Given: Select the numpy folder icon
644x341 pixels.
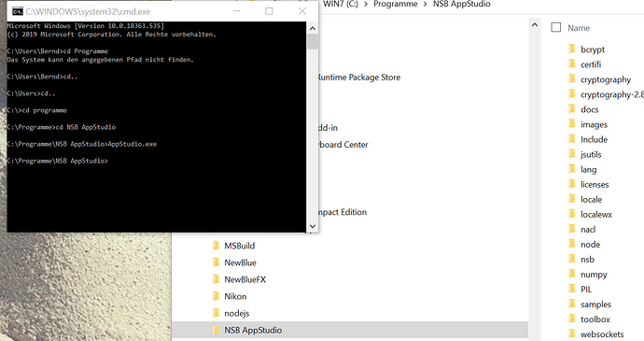Looking at the screenshot, I should [x=572, y=274].
